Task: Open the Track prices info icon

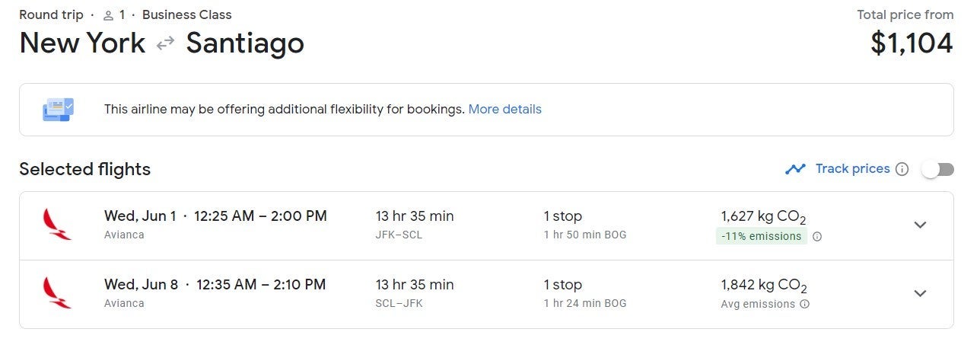Action: 902,169
